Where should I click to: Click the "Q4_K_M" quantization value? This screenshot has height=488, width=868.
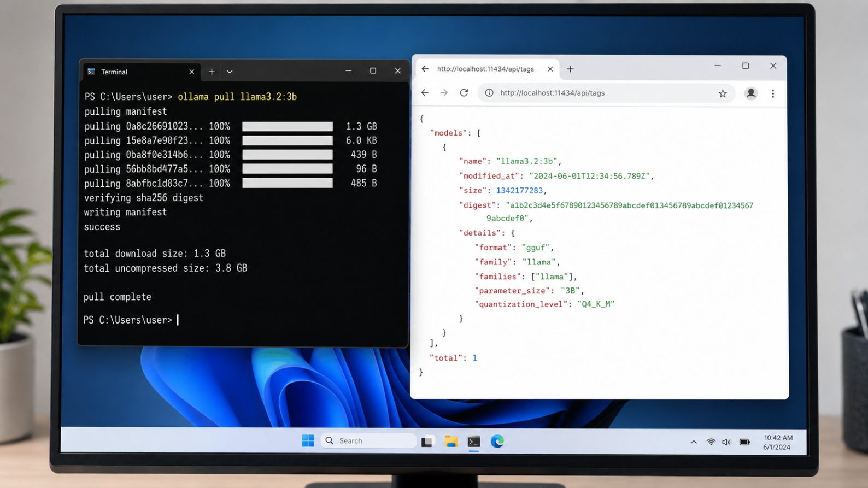point(596,304)
